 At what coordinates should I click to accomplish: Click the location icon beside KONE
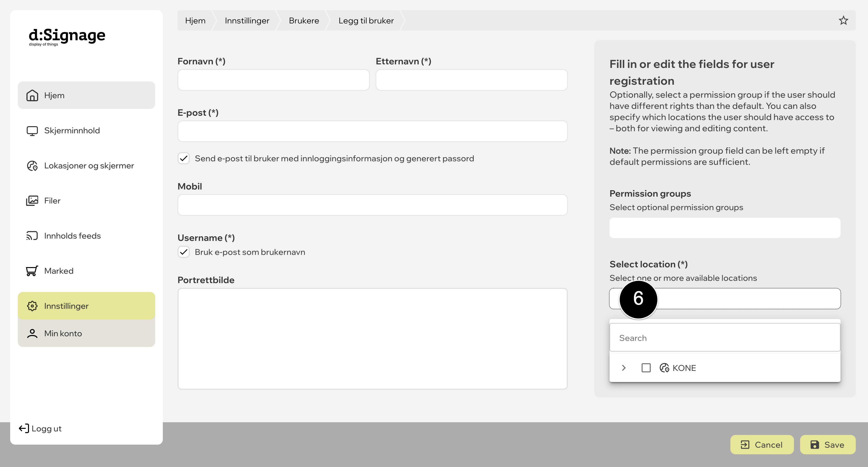coord(664,368)
